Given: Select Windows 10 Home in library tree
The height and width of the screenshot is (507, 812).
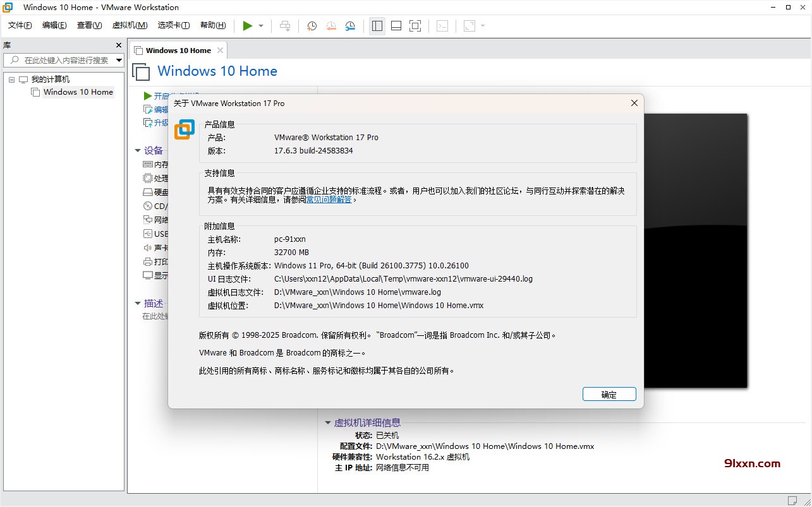Looking at the screenshot, I should [x=78, y=92].
